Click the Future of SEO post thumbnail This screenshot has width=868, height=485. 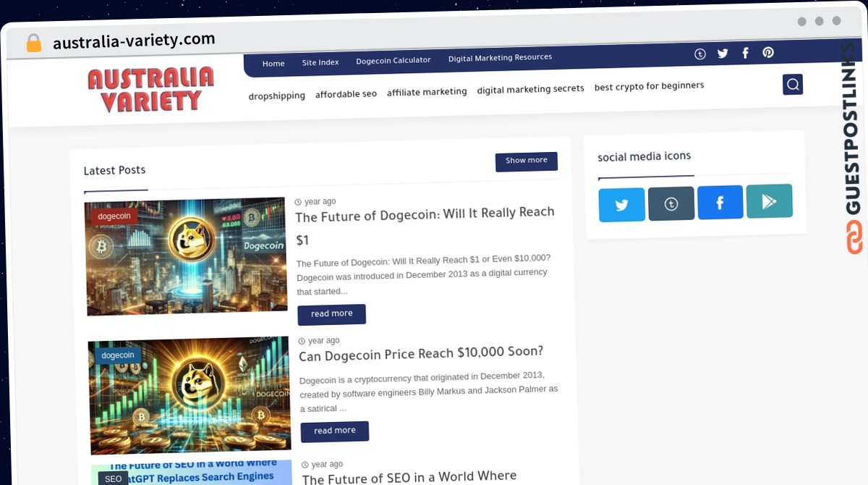tap(192, 472)
